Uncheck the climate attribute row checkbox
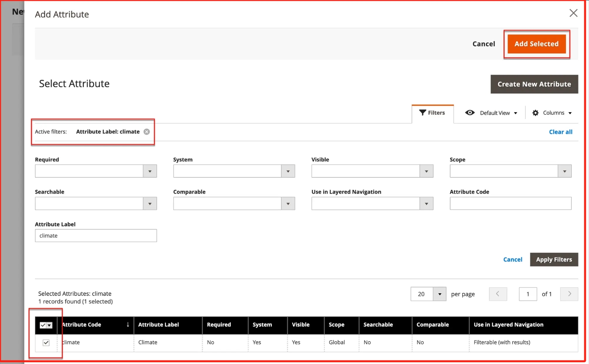The width and height of the screenshot is (589, 364). [x=46, y=343]
